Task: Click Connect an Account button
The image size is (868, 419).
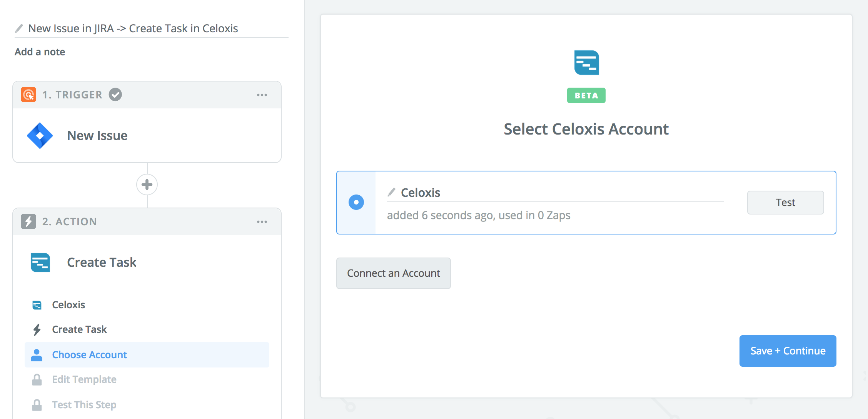Action: (393, 273)
